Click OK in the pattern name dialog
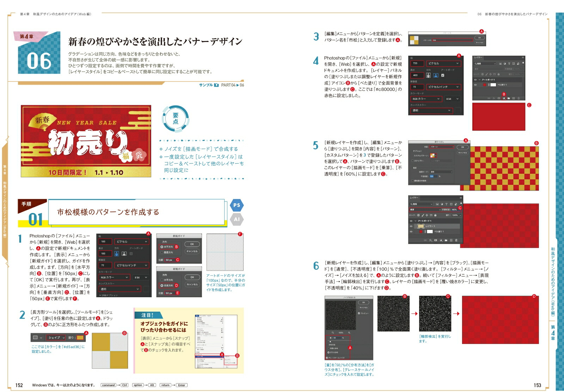Screen dimensions: 564x392 click(x=480, y=38)
